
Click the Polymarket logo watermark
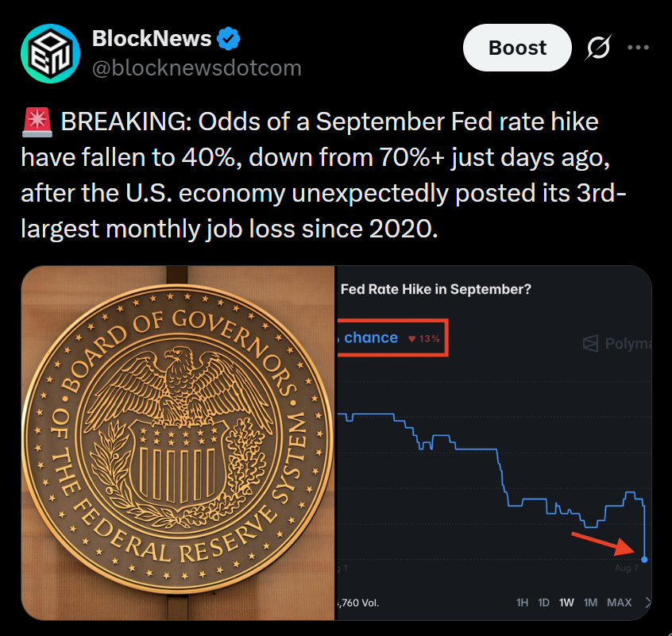pos(617,344)
